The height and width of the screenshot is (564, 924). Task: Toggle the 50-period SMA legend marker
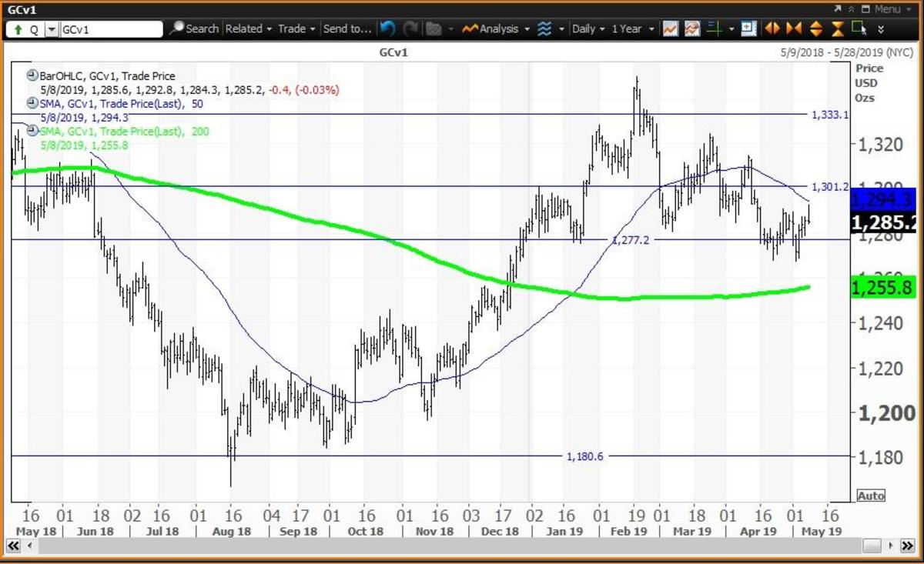(32, 103)
